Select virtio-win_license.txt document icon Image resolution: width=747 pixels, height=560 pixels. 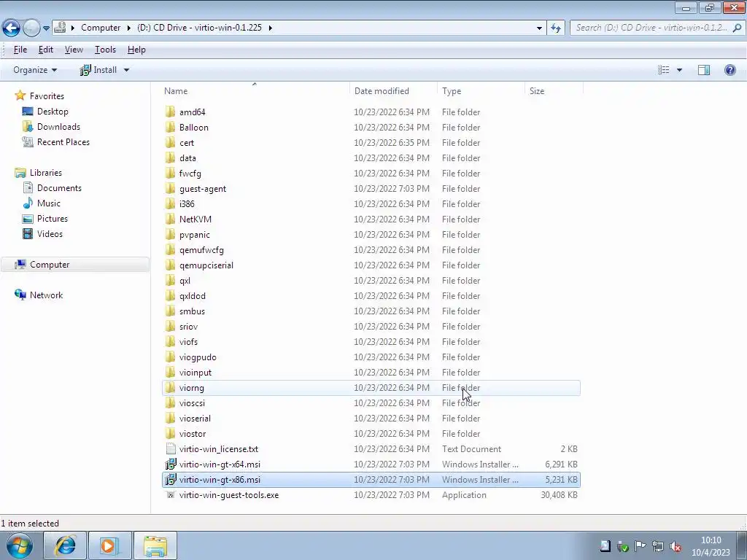coord(170,448)
